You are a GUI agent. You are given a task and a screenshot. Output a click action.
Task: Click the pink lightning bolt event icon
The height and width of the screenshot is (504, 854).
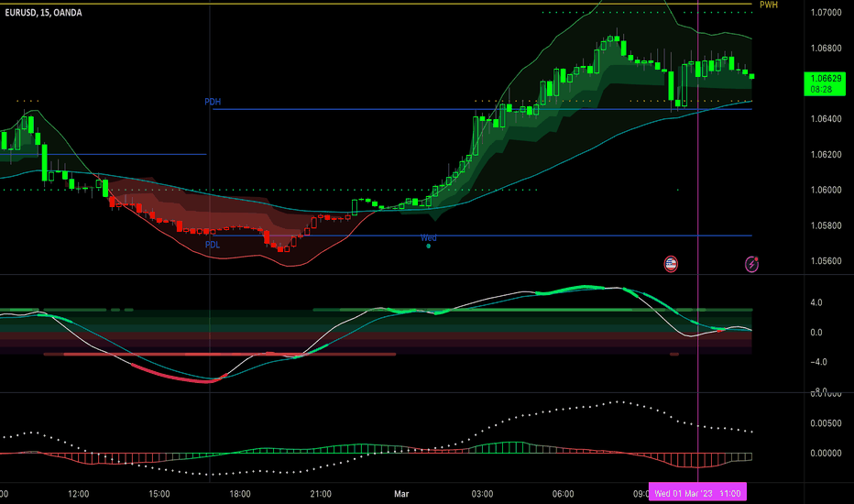[x=751, y=264]
